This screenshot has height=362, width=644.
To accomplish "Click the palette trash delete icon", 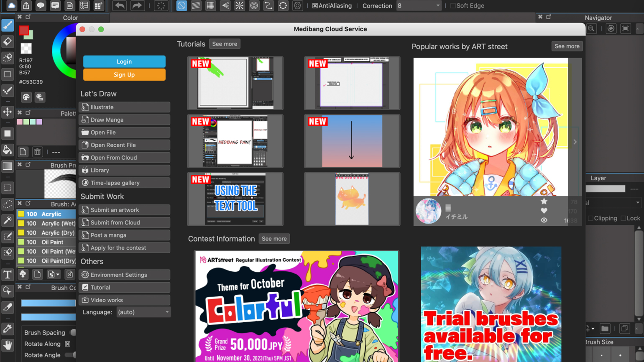I will click(37, 152).
